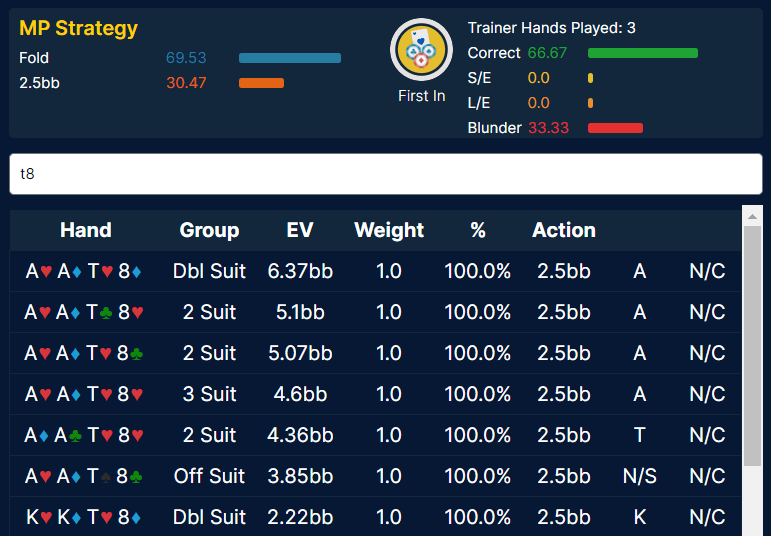Sort by the % column header
771x536 pixels.
tap(477, 230)
